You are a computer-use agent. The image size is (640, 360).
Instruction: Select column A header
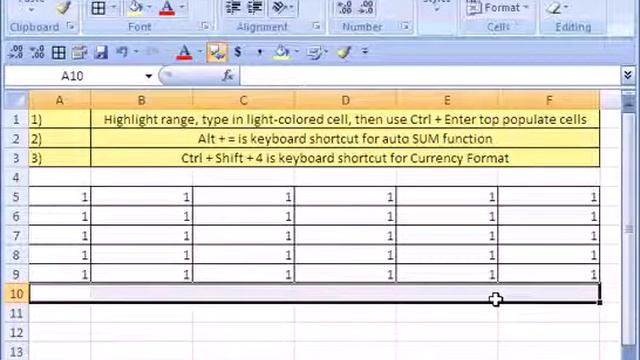[60, 100]
